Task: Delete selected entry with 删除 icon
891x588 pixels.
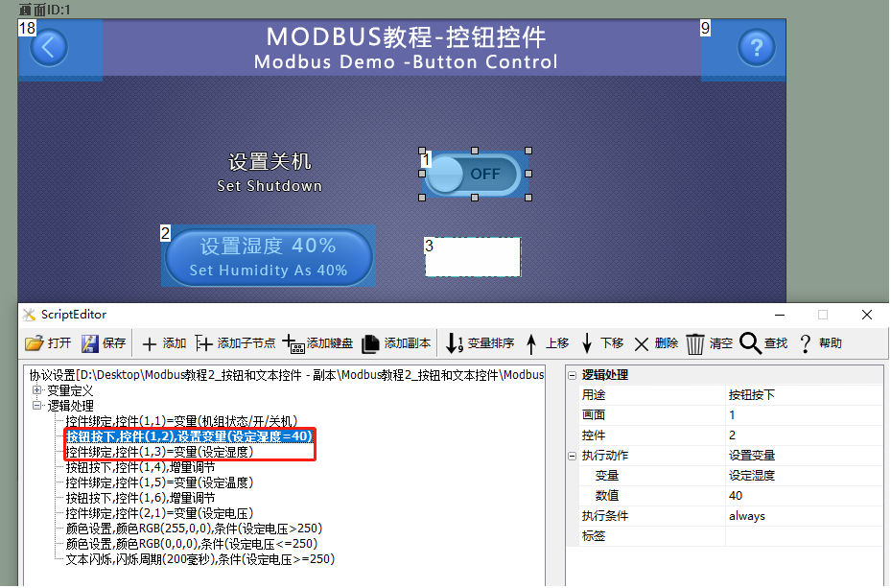Action: click(x=642, y=344)
